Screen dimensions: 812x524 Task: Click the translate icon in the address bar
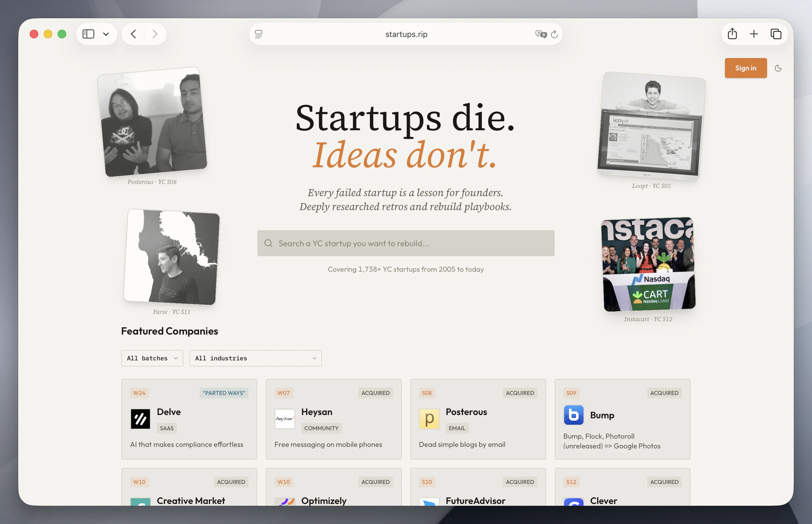541,34
